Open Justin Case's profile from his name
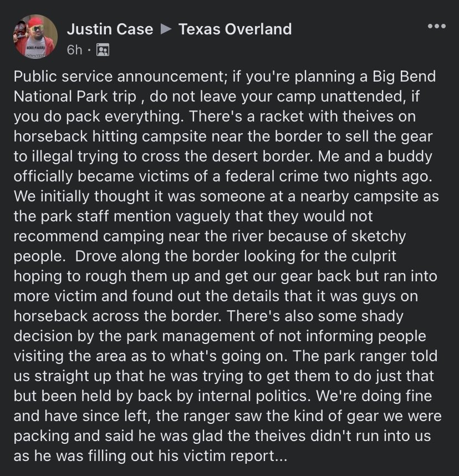 click(x=110, y=29)
